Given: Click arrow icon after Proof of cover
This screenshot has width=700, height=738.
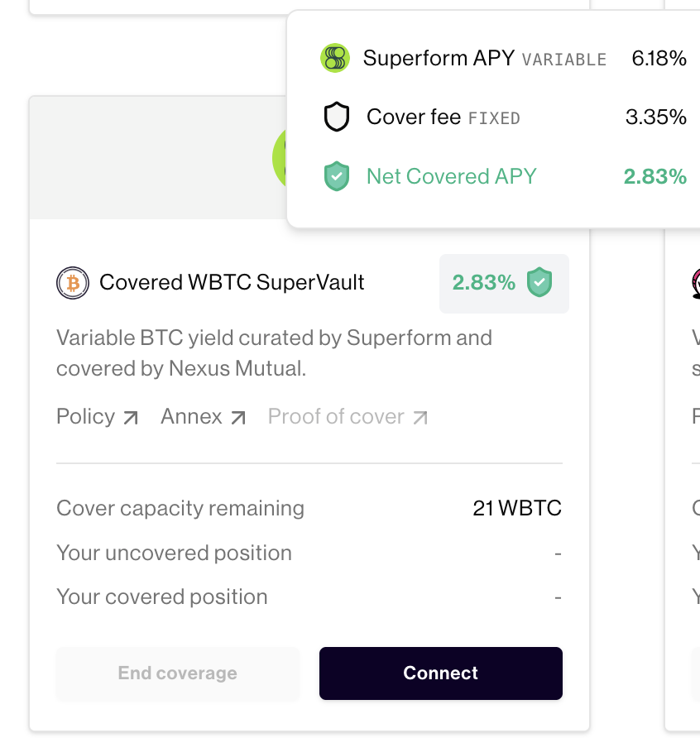Looking at the screenshot, I should point(420,418).
